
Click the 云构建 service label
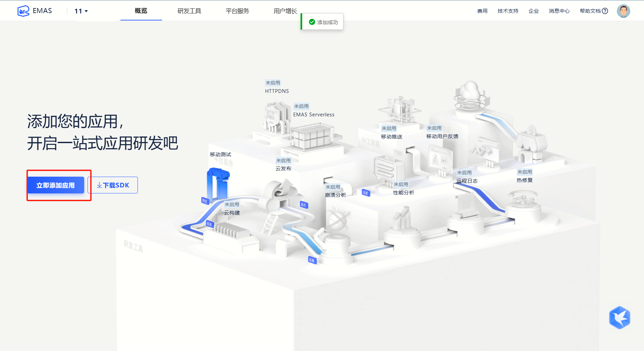click(x=232, y=213)
